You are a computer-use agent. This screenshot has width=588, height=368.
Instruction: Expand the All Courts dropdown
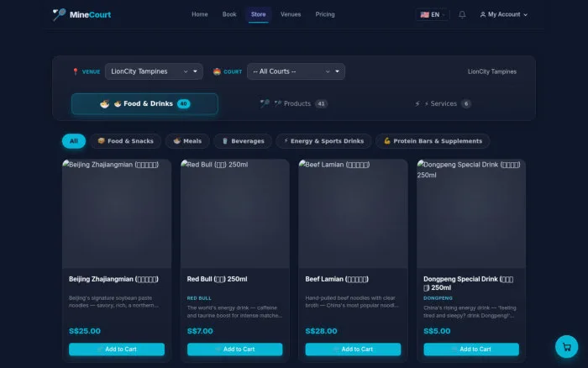(296, 71)
